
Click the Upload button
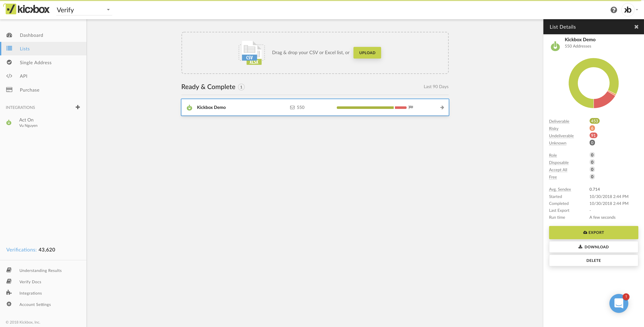click(367, 53)
